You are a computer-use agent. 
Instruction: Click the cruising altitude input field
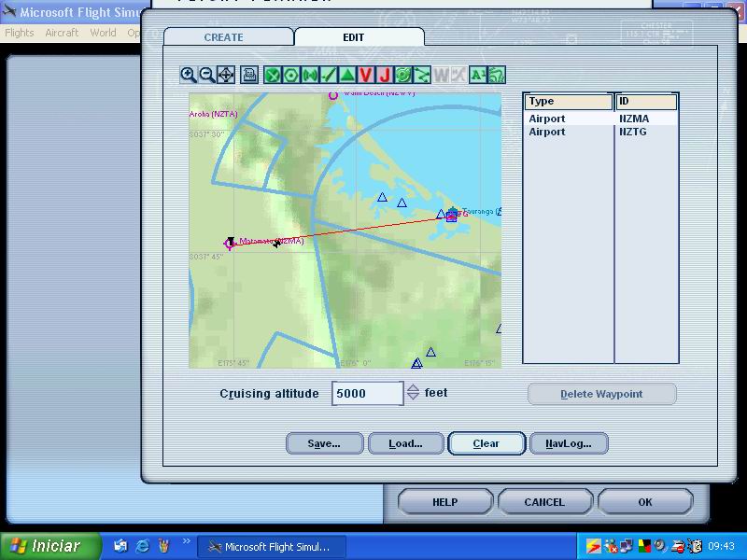point(367,393)
